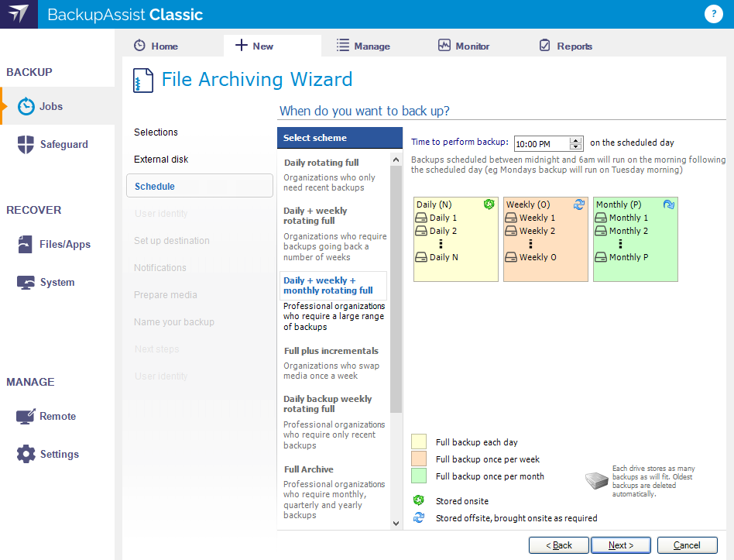Select the Schedule wizard step
The height and width of the screenshot is (560, 734).
tap(200, 186)
